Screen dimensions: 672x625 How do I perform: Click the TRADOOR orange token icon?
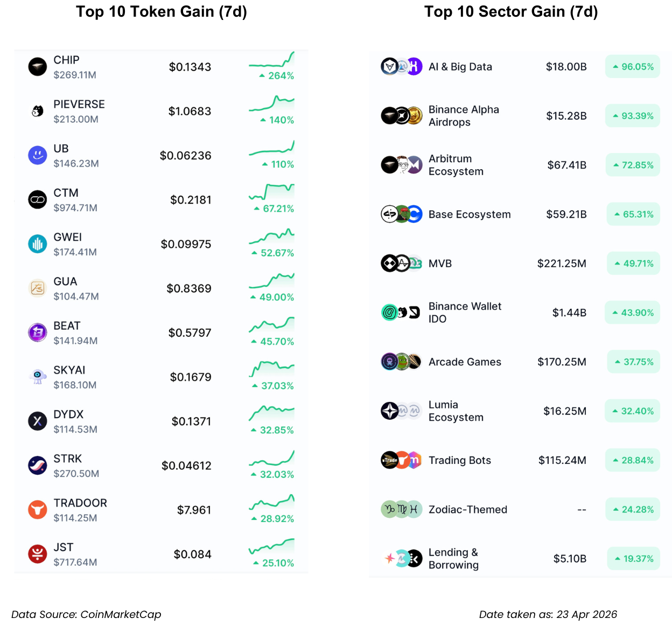pos(38,509)
